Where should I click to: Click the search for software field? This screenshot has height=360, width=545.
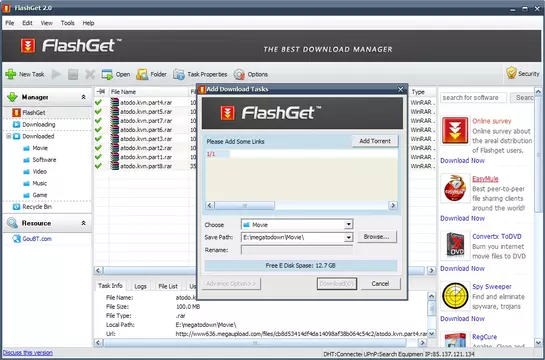[x=473, y=98]
